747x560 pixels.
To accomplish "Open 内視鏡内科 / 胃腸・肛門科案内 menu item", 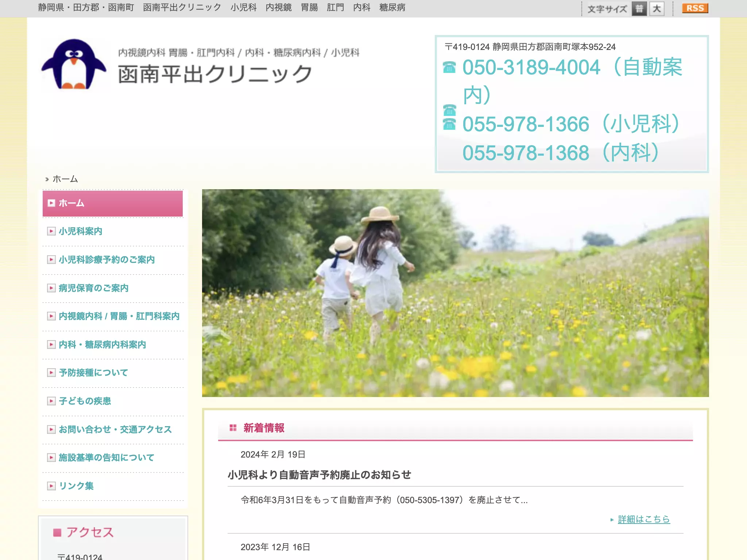I will tap(113, 316).
